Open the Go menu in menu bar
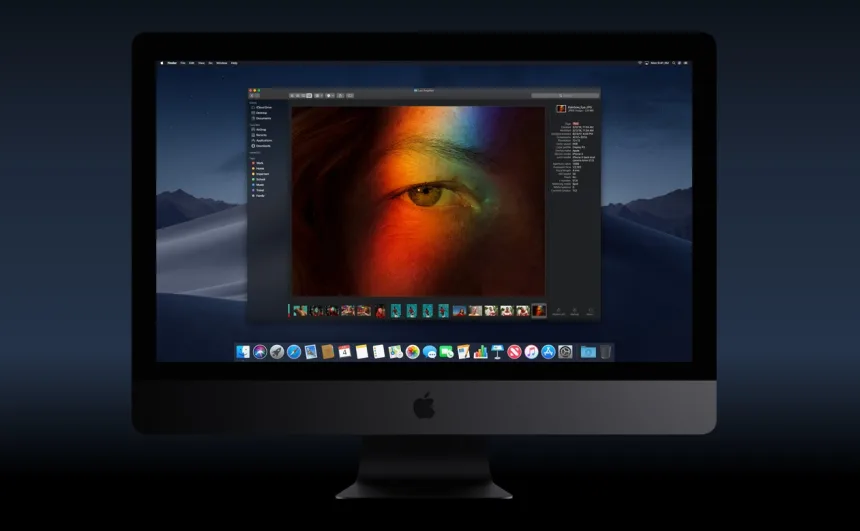Image resolution: width=860 pixels, height=531 pixels. coord(212,63)
